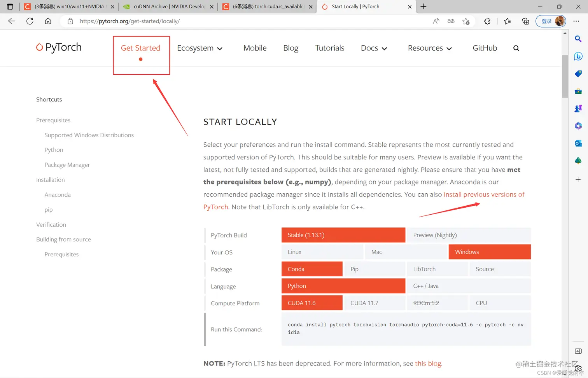
Task: Jump to Supported Windows Distributions shortcut
Action: 89,135
